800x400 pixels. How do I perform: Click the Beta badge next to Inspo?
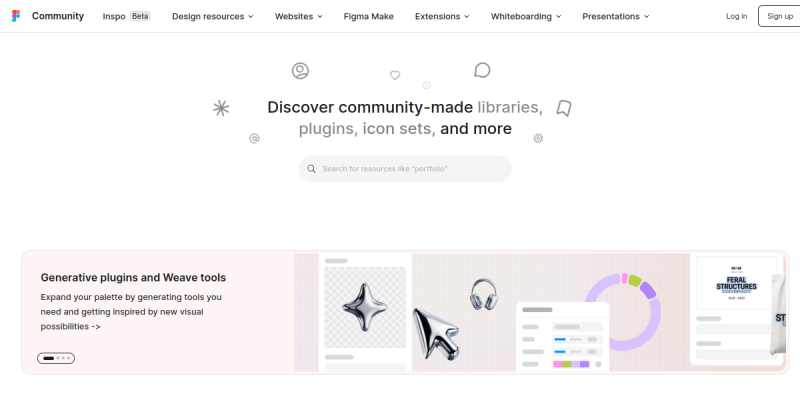coord(140,16)
